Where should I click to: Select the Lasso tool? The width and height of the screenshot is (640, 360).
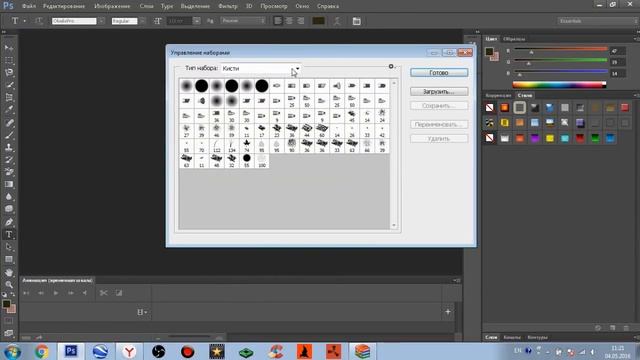(9, 73)
